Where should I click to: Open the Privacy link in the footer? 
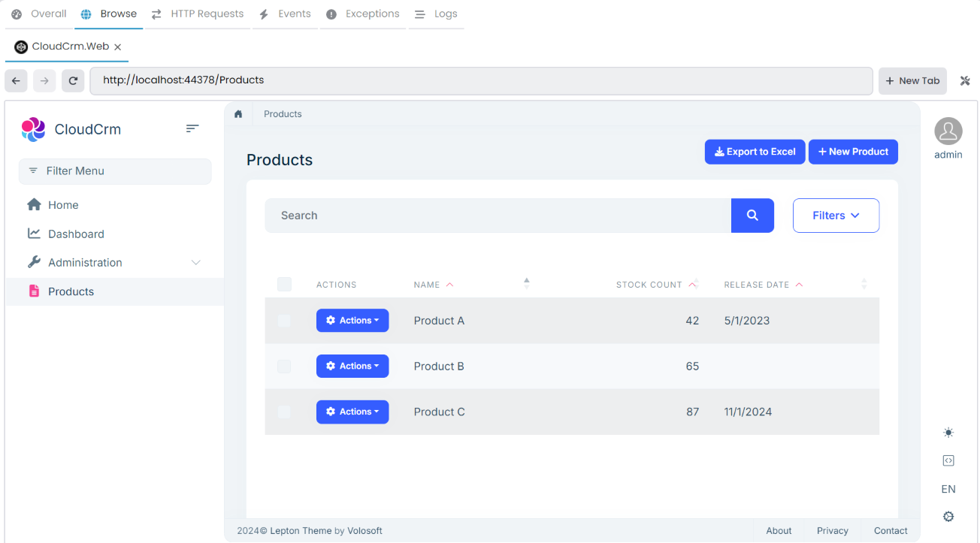pos(832,530)
